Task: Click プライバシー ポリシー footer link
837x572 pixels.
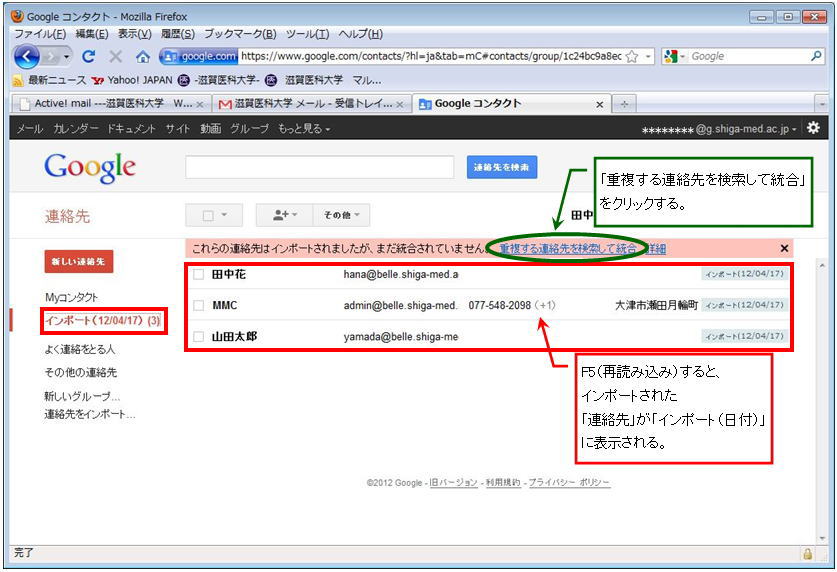Action: (x=569, y=483)
